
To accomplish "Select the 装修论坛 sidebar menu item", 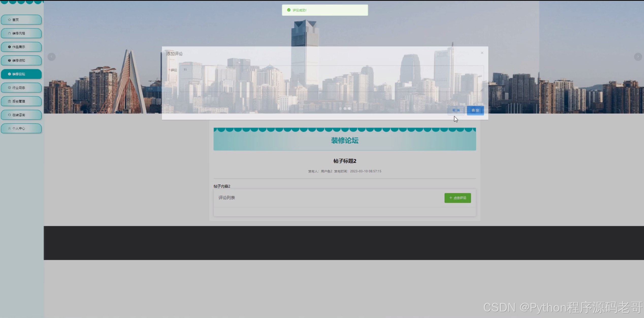I will click(21, 74).
